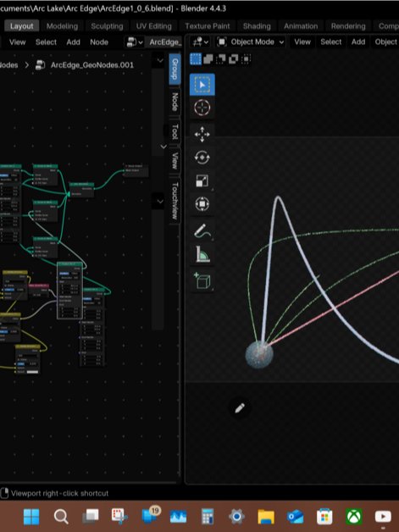Switch to the UV Editing workspace
This screenshot has width=399, height=532.
(x=153, y=25)
